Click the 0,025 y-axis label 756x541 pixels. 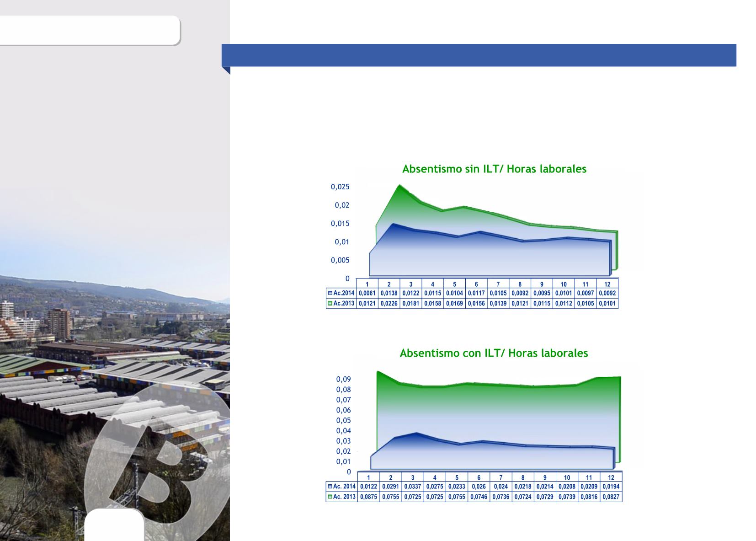pyautogui.click(x=340, y=187)
